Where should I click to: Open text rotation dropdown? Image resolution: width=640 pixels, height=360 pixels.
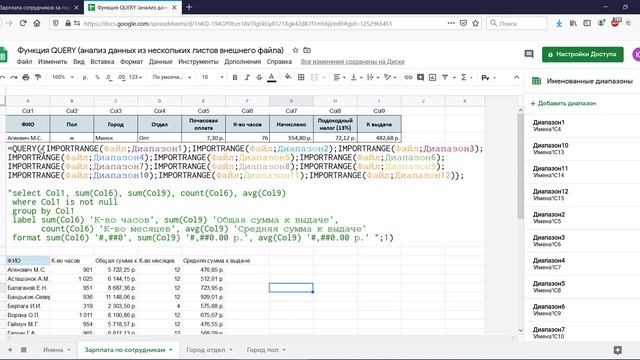390,77
